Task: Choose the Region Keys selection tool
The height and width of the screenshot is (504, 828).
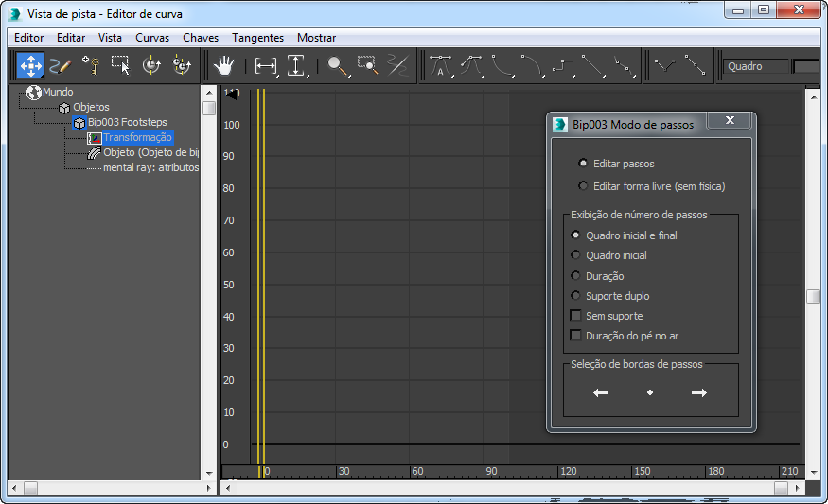Action: (x=121, y=66)
